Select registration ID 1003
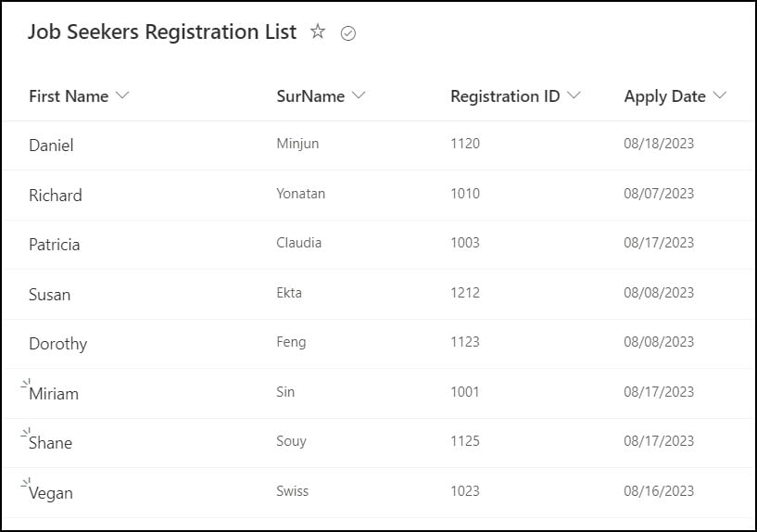The height and width of the screenshot is (532, 757). (x=465, y=242)
